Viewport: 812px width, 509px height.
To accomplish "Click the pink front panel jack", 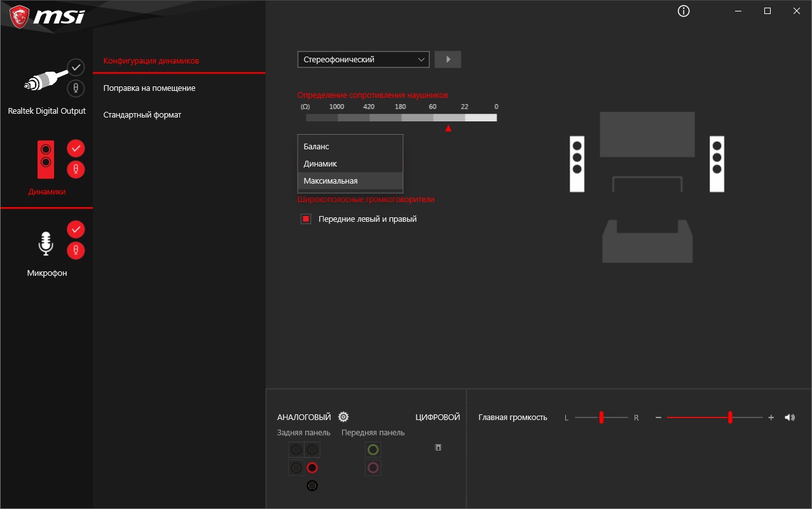I will point(373,468).
